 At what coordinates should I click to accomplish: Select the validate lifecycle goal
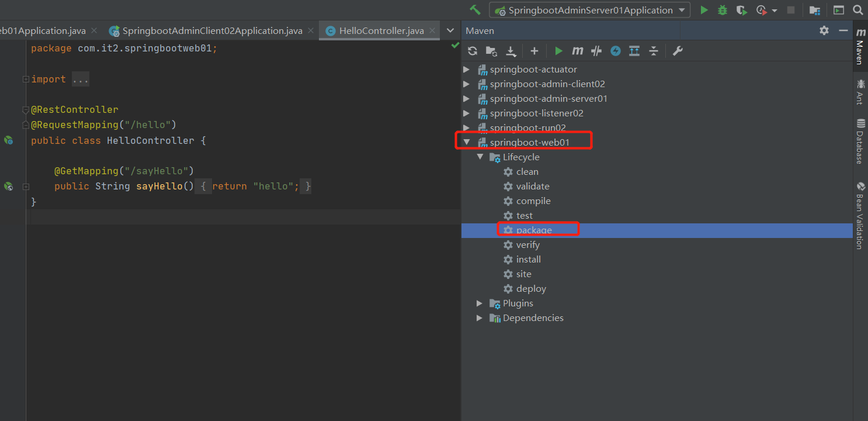point(533,186)
